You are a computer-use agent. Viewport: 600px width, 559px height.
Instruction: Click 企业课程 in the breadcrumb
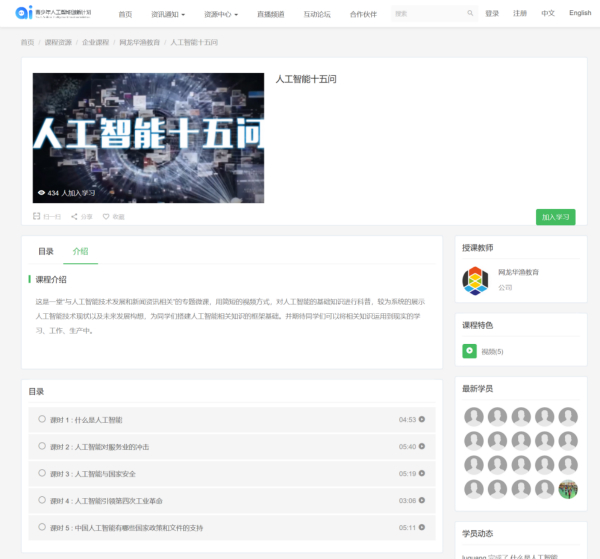click(x=96, y=42)
